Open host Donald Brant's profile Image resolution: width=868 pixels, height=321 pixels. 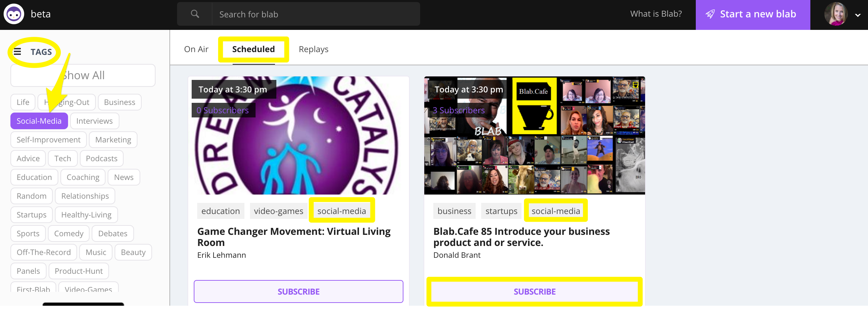457,255
